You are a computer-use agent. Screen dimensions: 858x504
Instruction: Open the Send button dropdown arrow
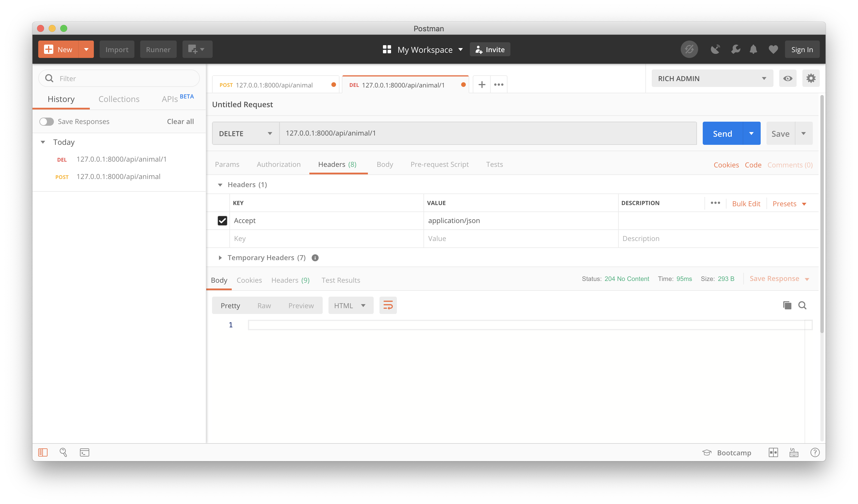[x=751, y=133]
